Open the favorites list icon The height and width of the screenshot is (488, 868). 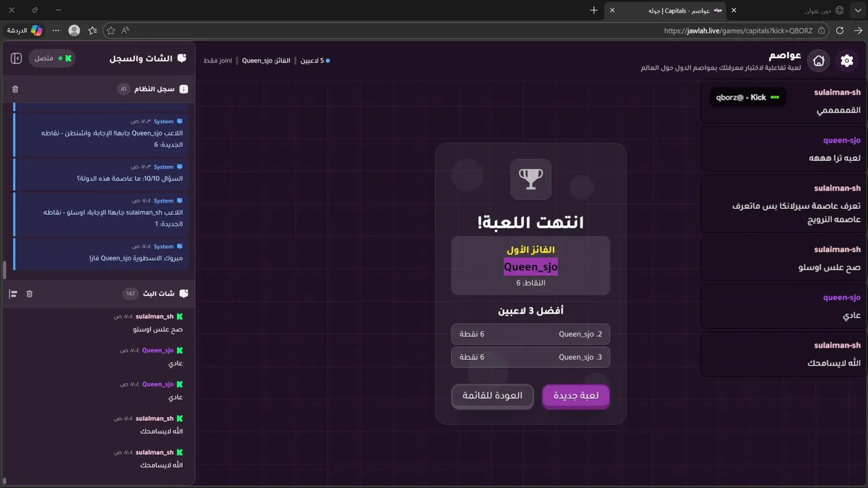[x=93, y=30]
